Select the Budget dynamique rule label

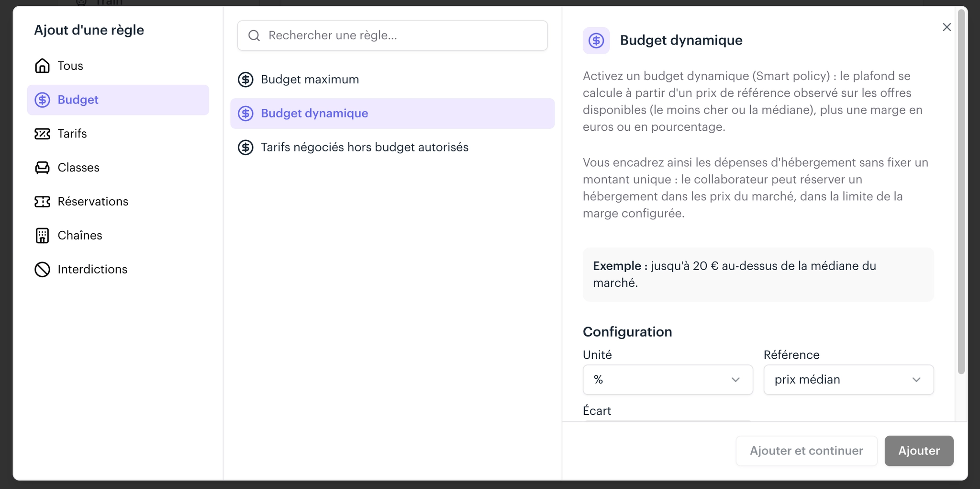click(314, 114)
